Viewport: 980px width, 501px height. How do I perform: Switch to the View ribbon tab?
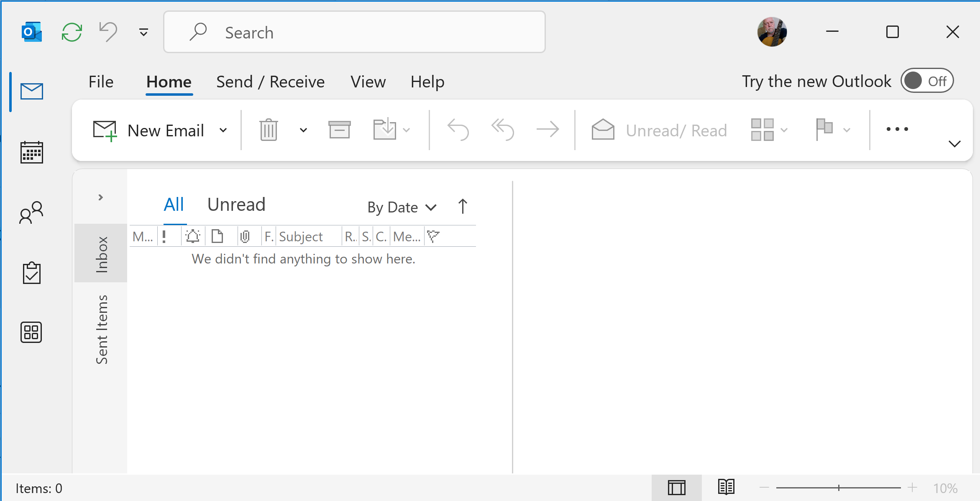pos(368,82)
